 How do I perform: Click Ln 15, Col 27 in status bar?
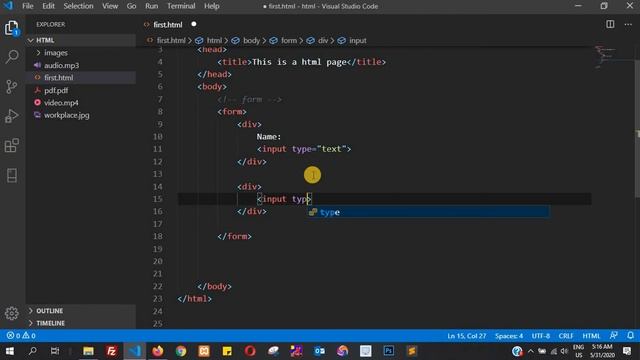pos(467,336)
